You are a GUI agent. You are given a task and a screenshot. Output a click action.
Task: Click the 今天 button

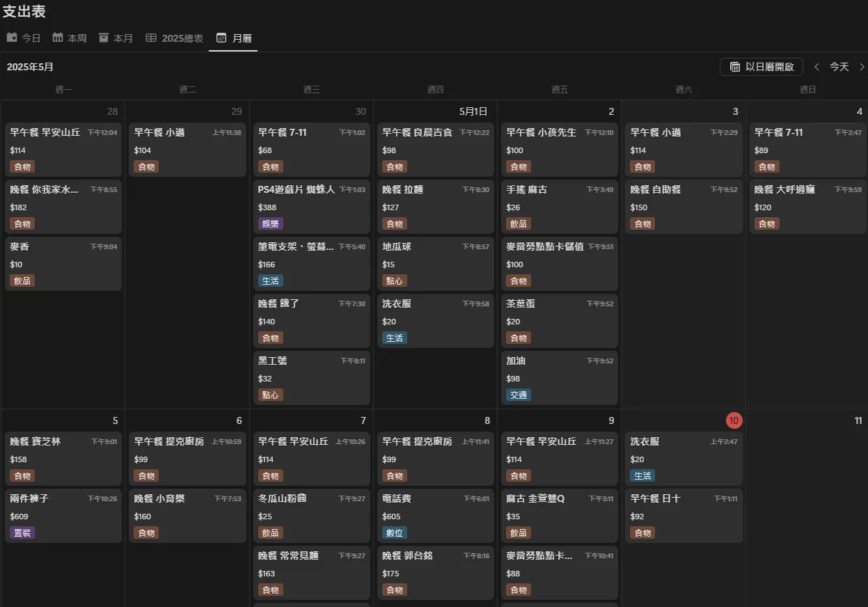(839, 67)
